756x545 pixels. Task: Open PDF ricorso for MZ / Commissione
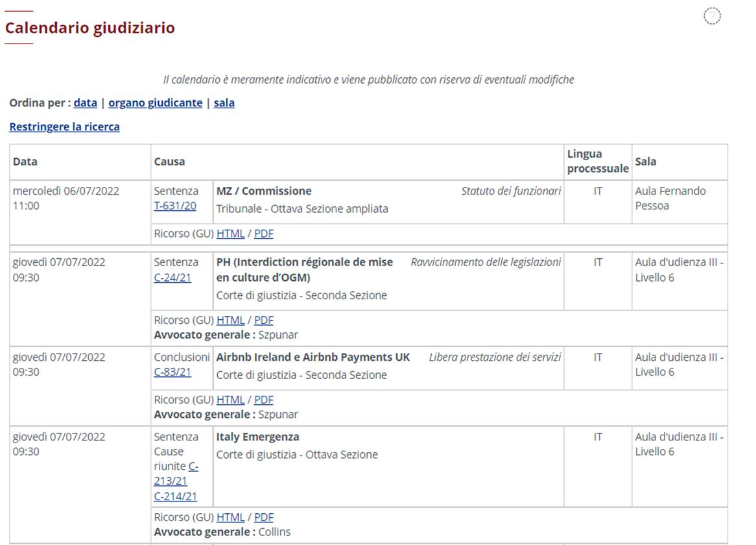tap(264, 234)
